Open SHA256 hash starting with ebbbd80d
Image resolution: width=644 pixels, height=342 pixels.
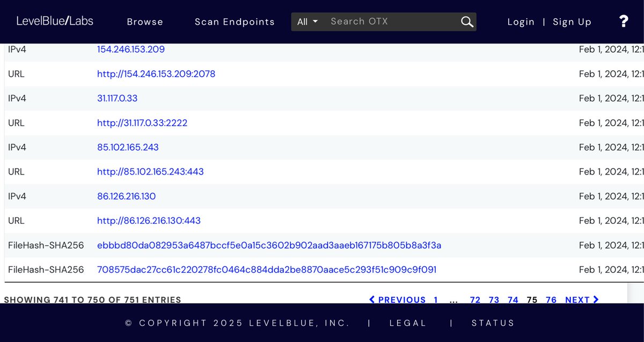[x=269, y=245]
